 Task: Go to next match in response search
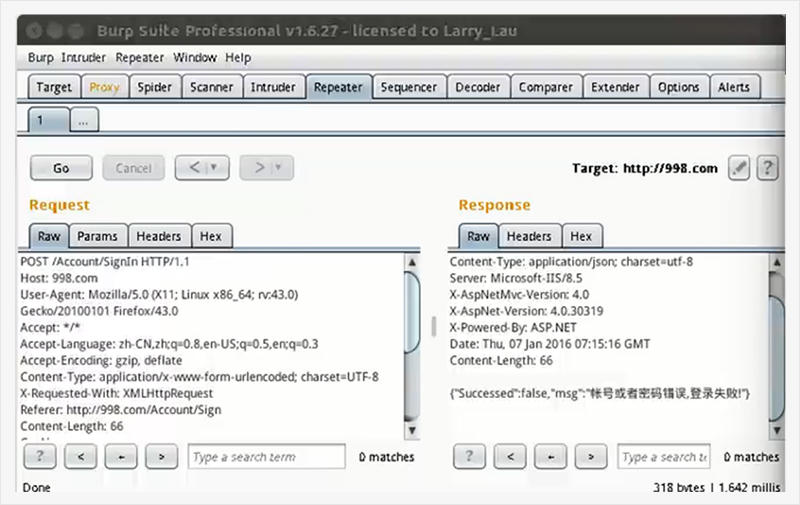[591, 456]
